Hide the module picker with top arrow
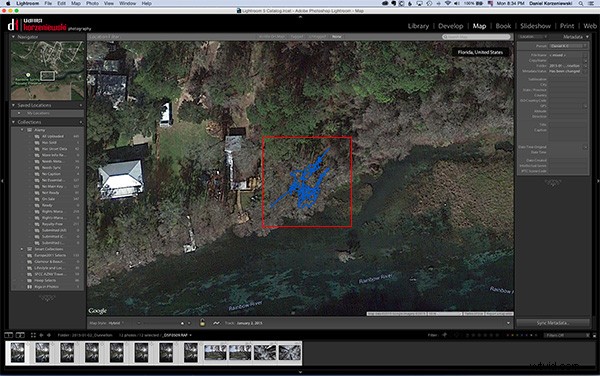 300,17
